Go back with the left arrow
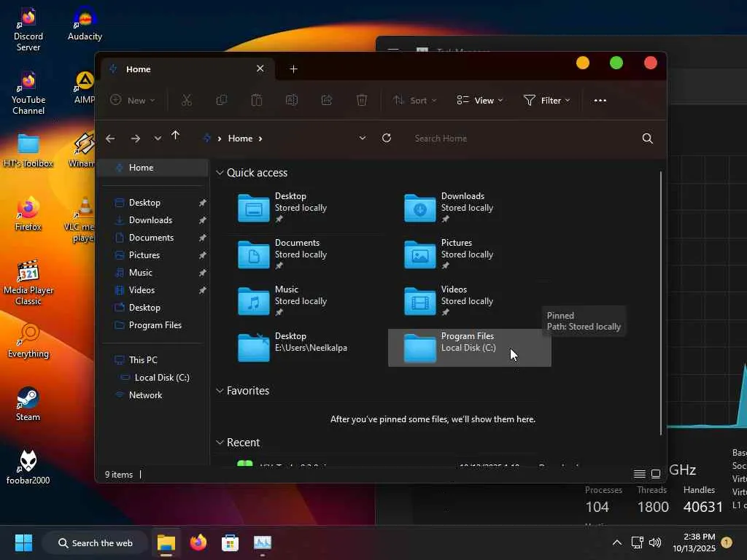 click(x=111, y=139)
